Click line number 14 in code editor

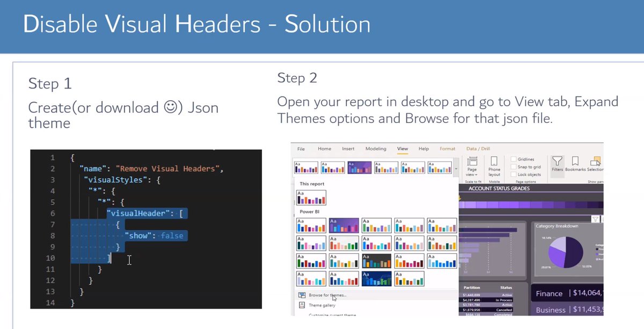coord(50,303)
